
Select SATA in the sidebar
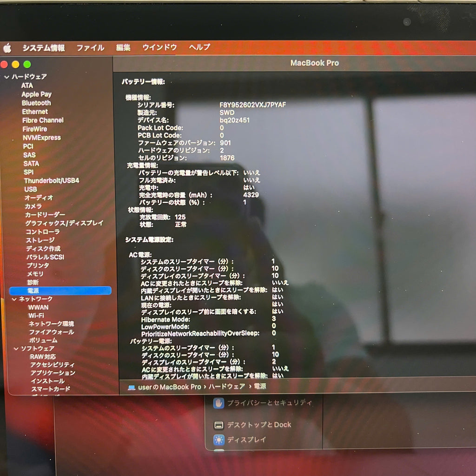point(31,164)
